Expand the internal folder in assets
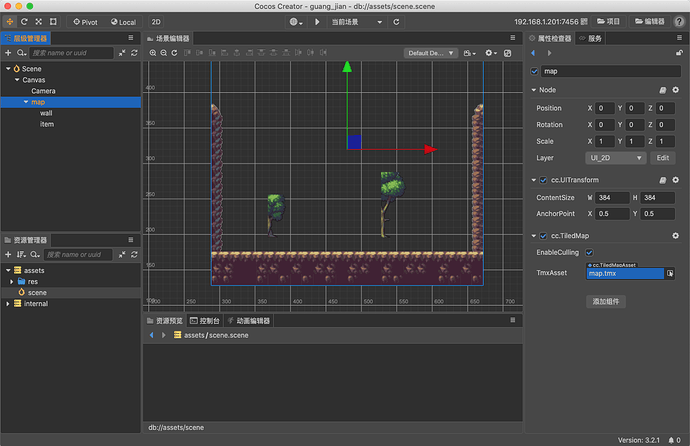Image resolution: width=690 pixels, height=446 pixels. [8, 303]
